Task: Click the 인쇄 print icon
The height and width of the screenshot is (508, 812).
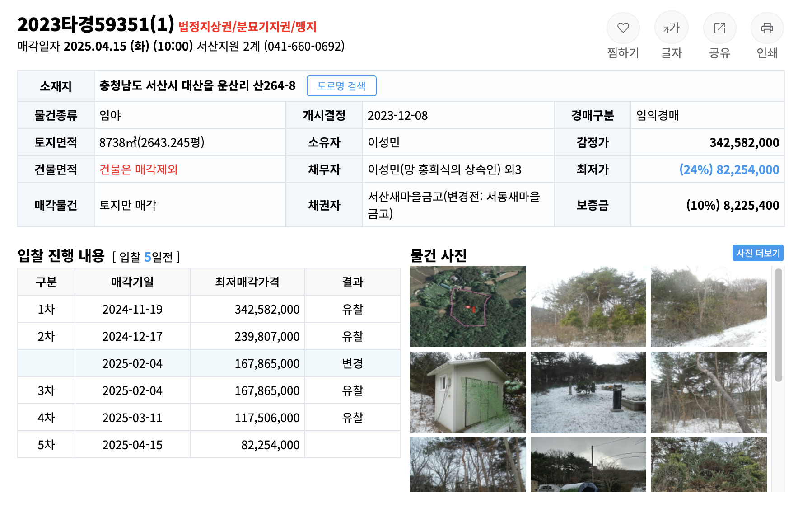Action: pyautogui.click(x=767, y=28)
